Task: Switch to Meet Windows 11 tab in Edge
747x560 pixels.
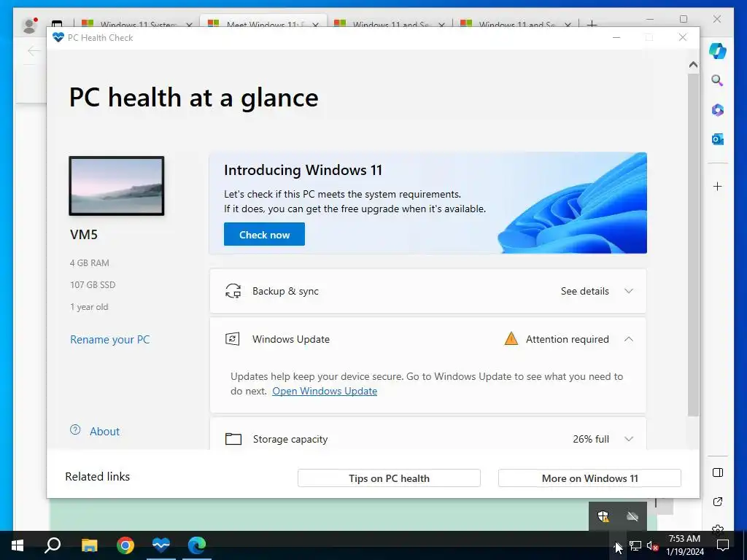Action: point(263,23)
